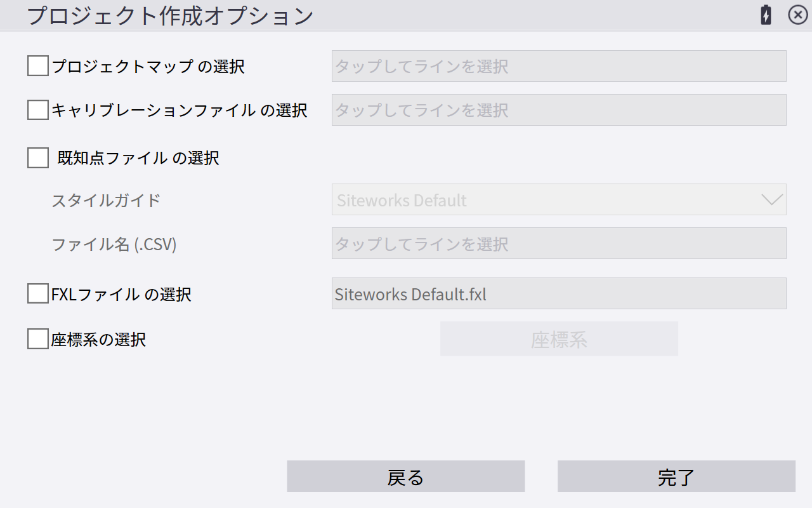Image resolution: width=812 pixels, height=508 pixels.
Task: Click the プロジェクトマップ の選択 label
Action: coord(148,66)
